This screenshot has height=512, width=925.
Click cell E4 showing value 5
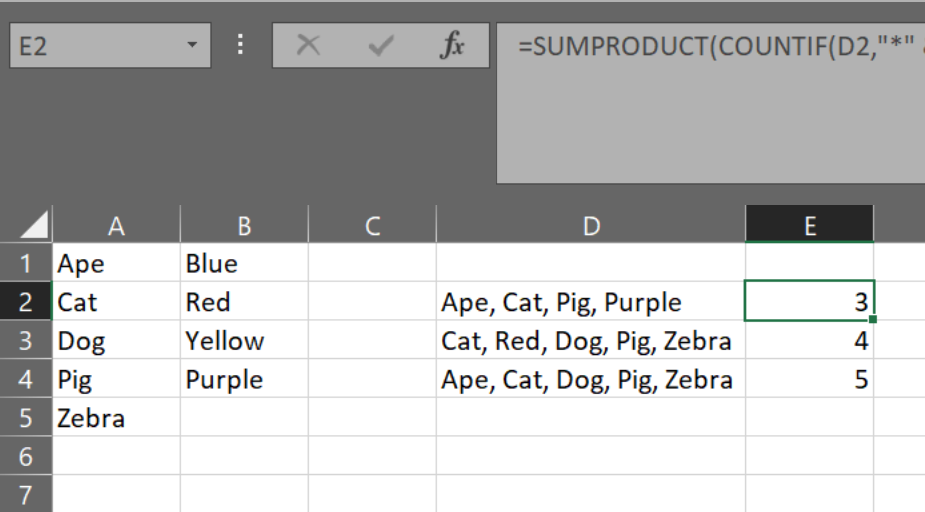809,380
